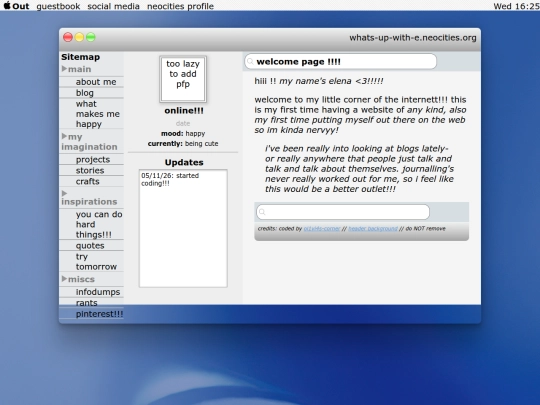Open the header background credit link
The image size is (540, 405).
coord(373,229)
